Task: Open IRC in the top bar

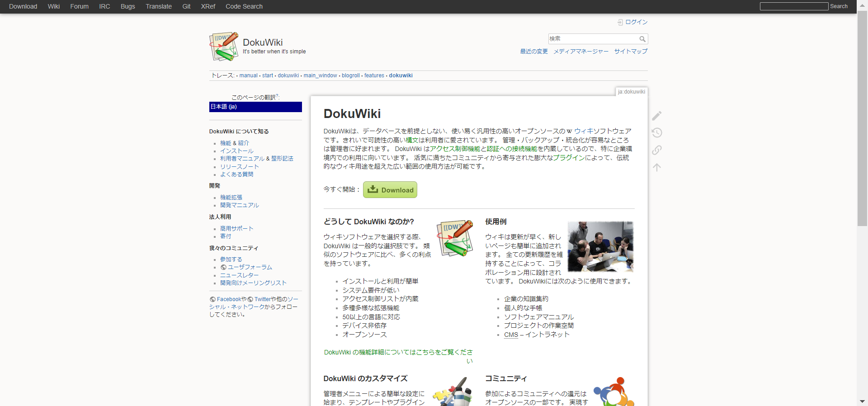Action: 104,6
